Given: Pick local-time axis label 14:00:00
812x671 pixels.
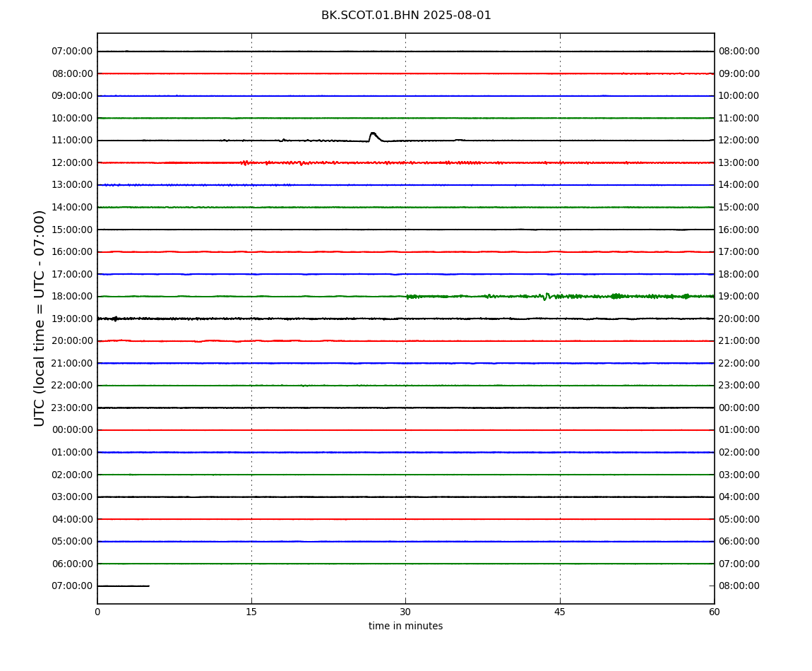Looking at the screenshot, I should click(739, 185).
